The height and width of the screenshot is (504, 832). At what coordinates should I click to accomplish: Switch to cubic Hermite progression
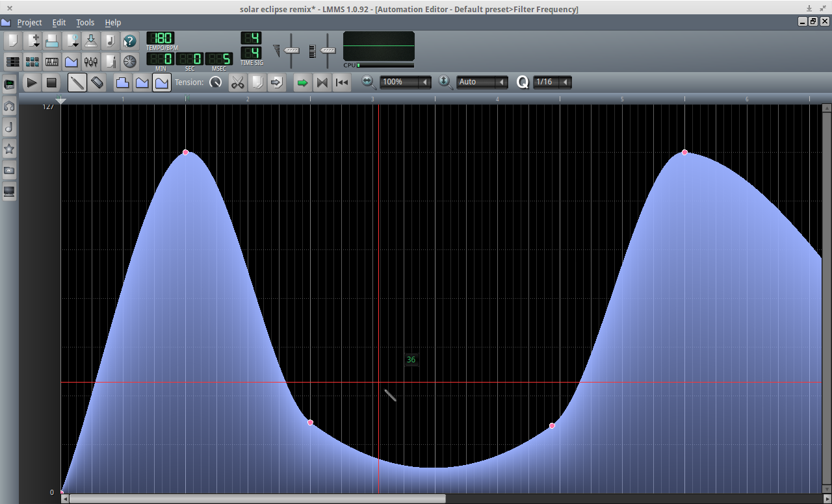pyautogui.click(x=162, y=82)
